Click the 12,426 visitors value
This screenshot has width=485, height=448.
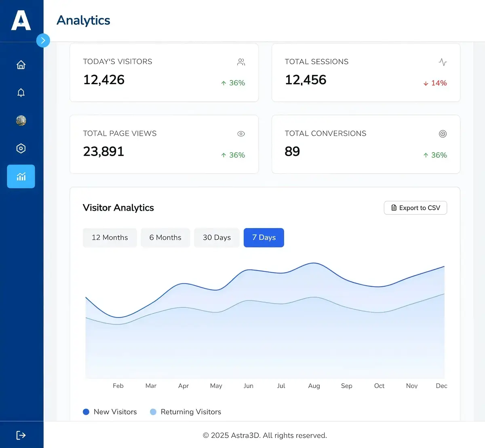104,80
